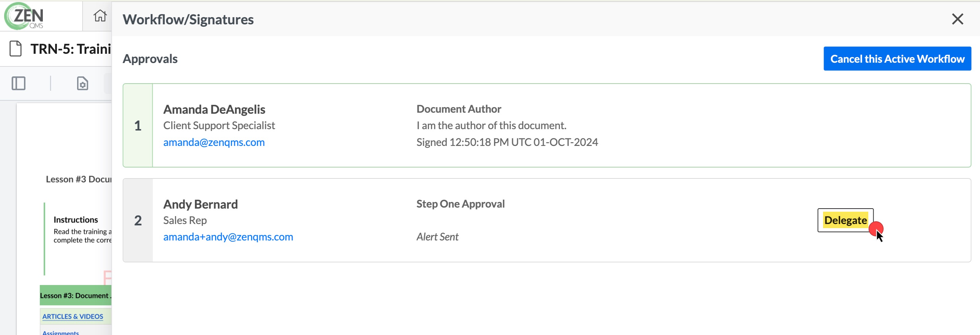Open the Home icon
The width and height of the screenshot is (980, 335).
[100, 16]
